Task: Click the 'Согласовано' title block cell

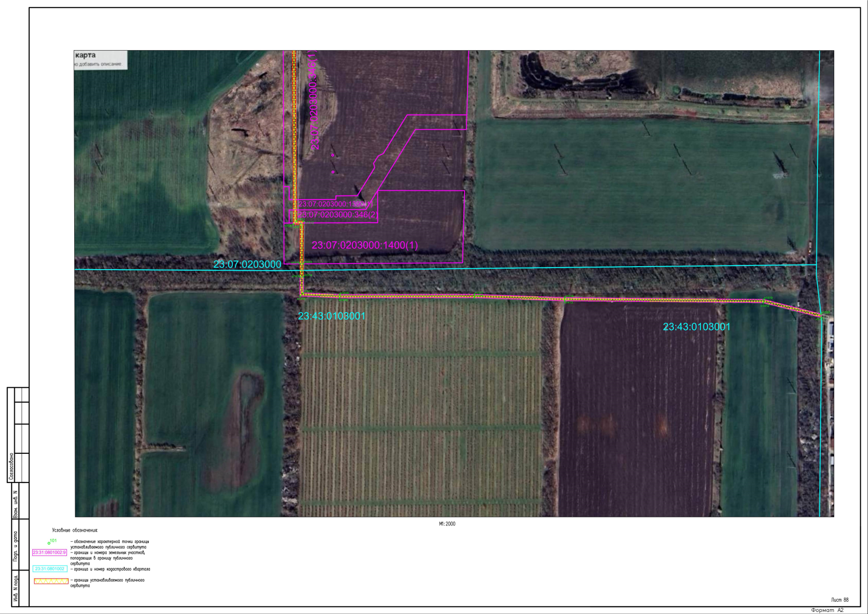Action: [12, 467]
